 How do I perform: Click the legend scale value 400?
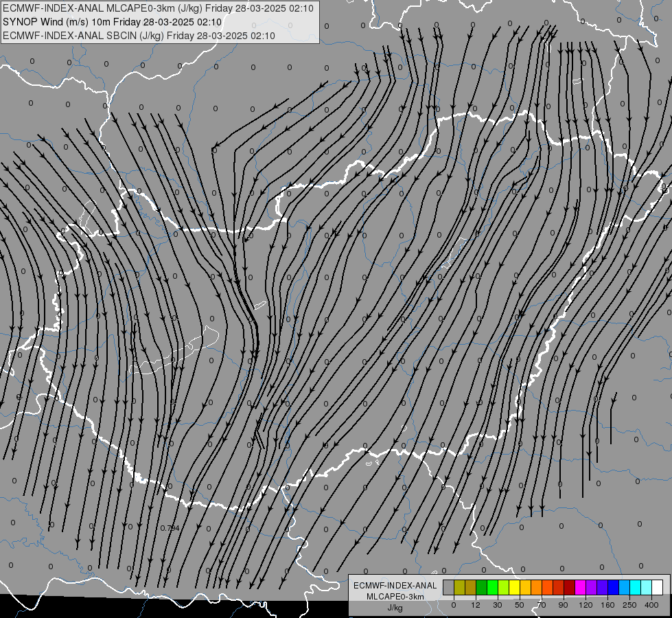pos(651,605)
